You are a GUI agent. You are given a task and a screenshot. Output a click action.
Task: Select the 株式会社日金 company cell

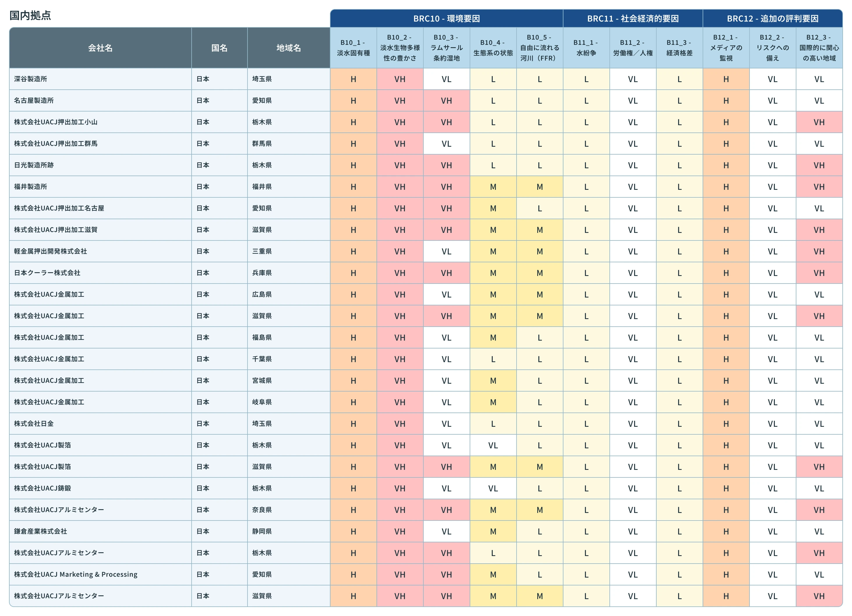point(100,424)
